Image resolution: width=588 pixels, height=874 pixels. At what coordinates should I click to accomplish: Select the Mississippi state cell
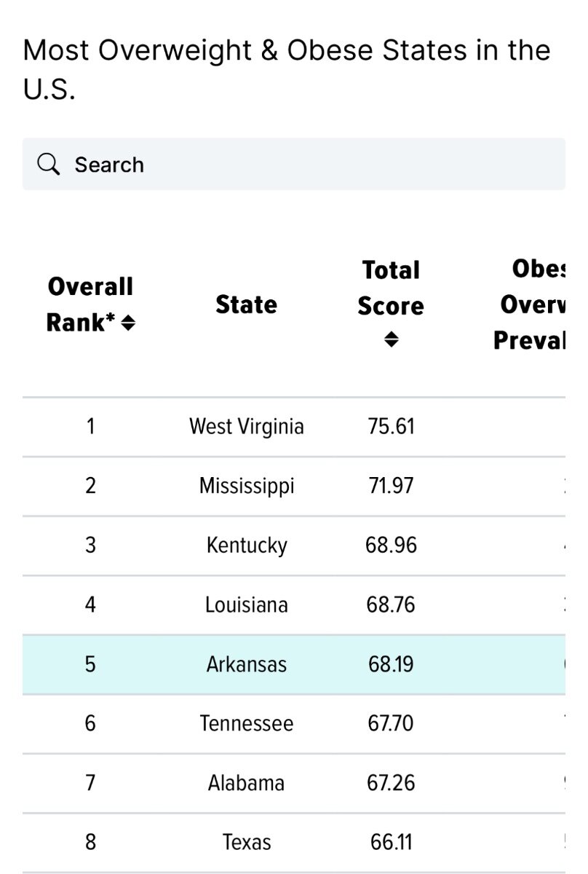coord(247,486)
